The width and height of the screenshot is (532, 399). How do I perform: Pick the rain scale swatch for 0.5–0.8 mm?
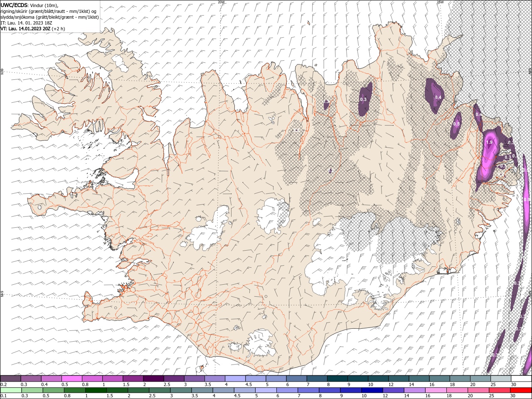click(53, 390)
